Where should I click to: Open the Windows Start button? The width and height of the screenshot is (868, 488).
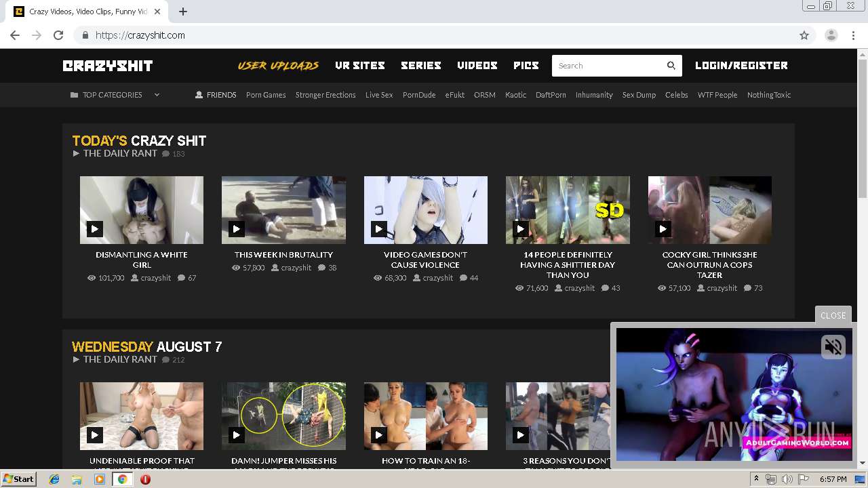[18, 479]
